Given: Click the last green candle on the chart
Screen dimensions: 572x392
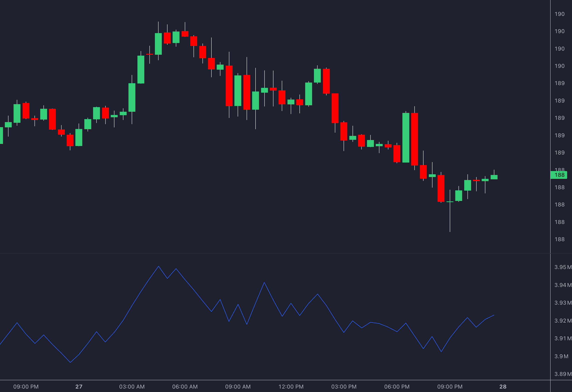Looking at the screenshot, I should click(x=494, y=177).
